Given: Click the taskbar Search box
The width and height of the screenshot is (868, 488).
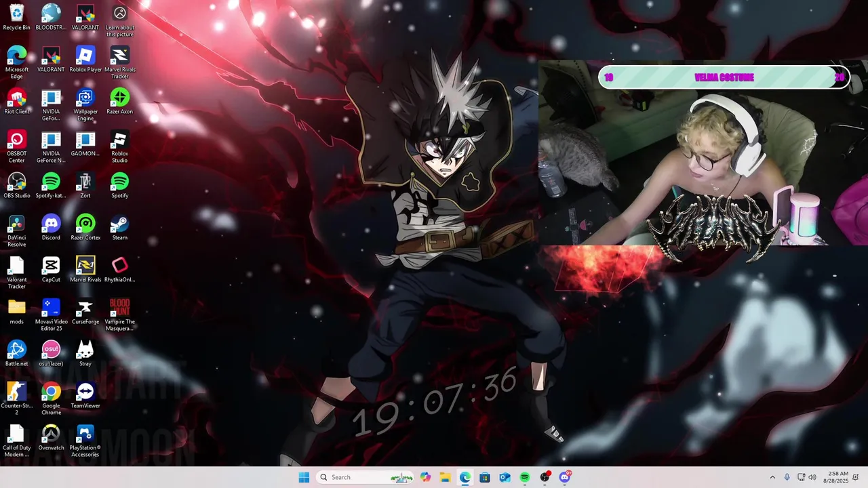Looking at the screenshot, I should tap(365, 477).
